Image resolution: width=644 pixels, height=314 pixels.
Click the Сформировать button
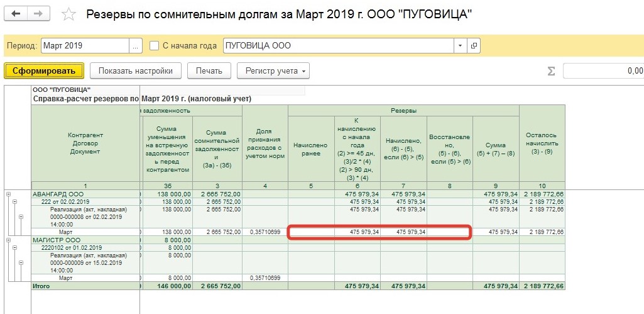43,70
